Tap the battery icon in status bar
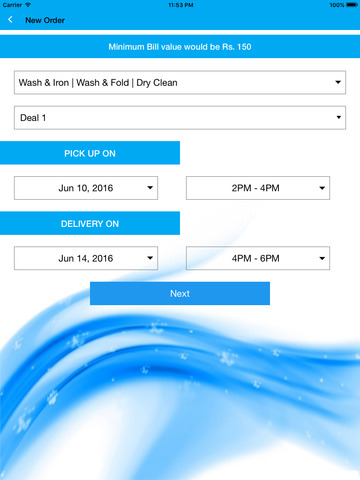The width and height of the screenshot is (360, 480). [x=352, y=5]
